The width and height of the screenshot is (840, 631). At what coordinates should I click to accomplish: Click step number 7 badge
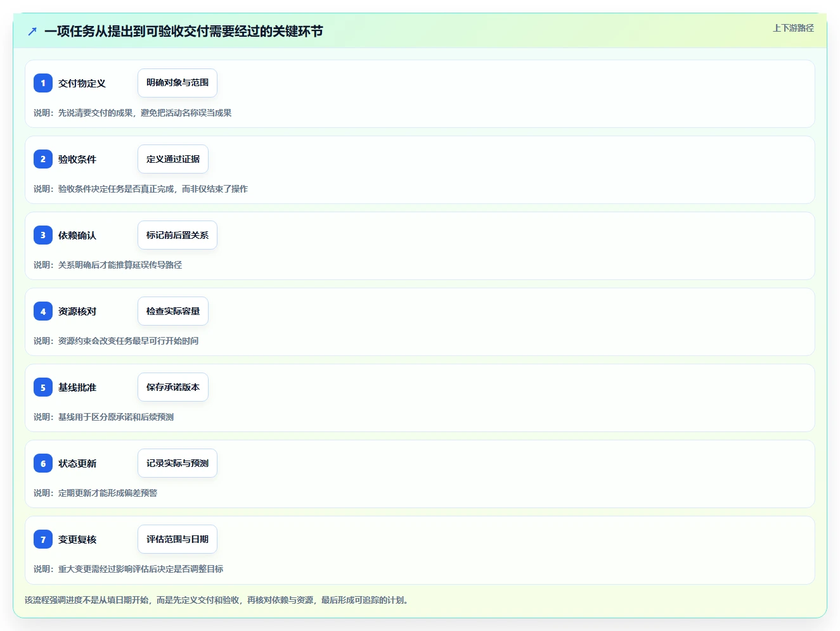[x=43, y=539]
